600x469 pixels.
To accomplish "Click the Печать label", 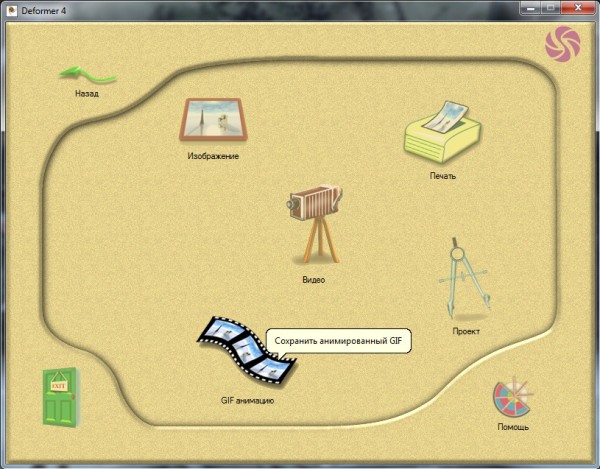I will (443, 176).
